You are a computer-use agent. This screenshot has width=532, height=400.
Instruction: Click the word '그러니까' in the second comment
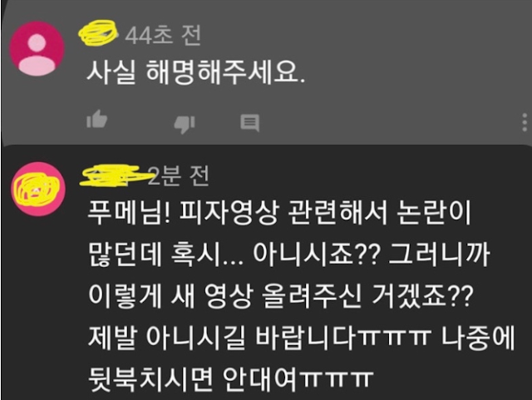pos(440,254)
